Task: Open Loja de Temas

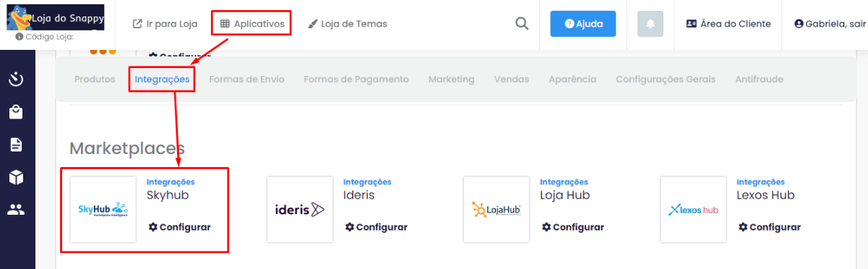Action: (348, 24)
